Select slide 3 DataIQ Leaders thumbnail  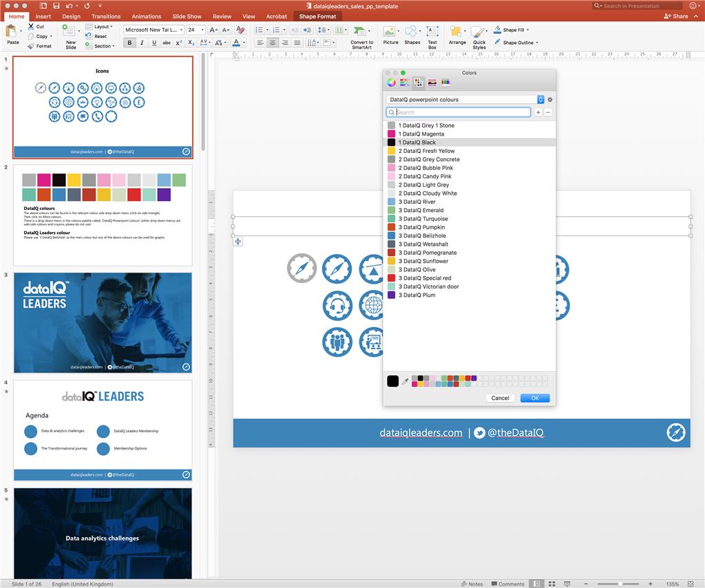tap(103, 322)
